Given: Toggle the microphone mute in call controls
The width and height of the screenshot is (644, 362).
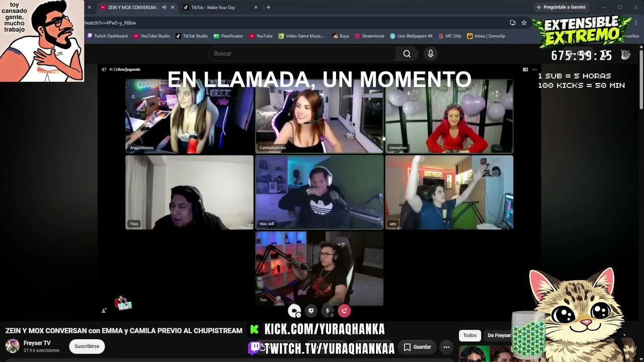Looking at the screenshot, I should [328, 311].
